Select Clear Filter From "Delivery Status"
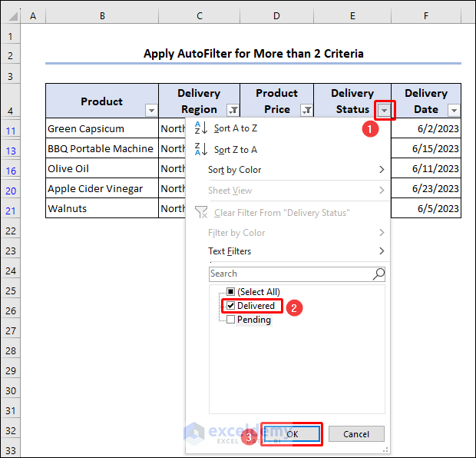 [287, 212]
